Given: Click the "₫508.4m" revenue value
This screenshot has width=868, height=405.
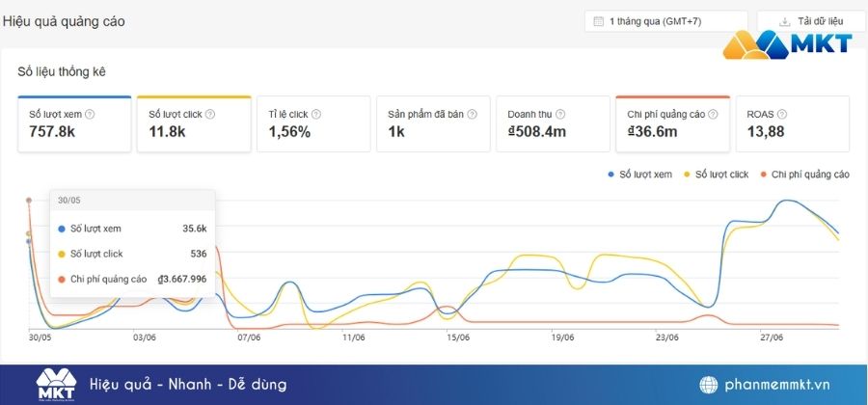Looking at the screenshot, I should [x=537, y=132].
